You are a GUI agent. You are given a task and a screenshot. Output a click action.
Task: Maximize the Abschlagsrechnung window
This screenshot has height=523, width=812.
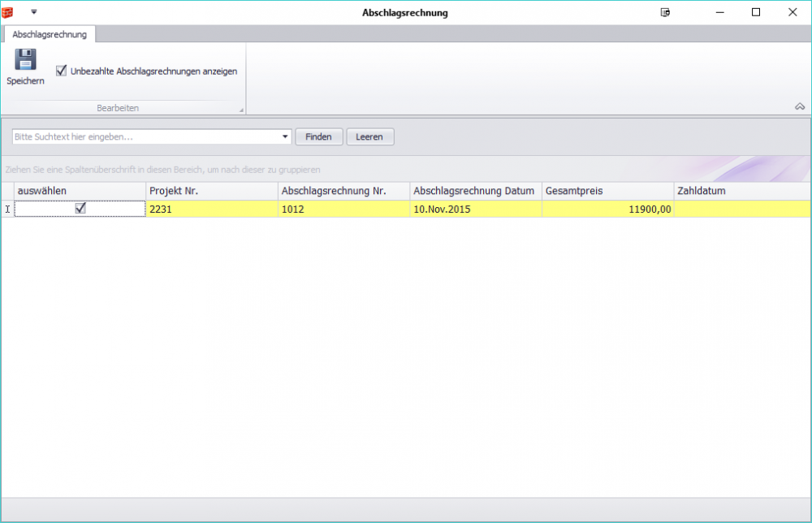[756, 12]
